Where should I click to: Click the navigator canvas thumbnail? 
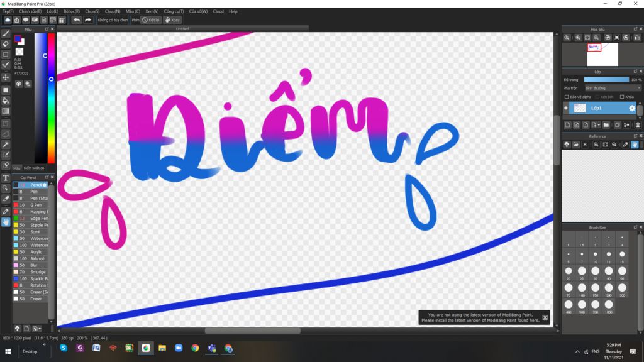point(602,54)
